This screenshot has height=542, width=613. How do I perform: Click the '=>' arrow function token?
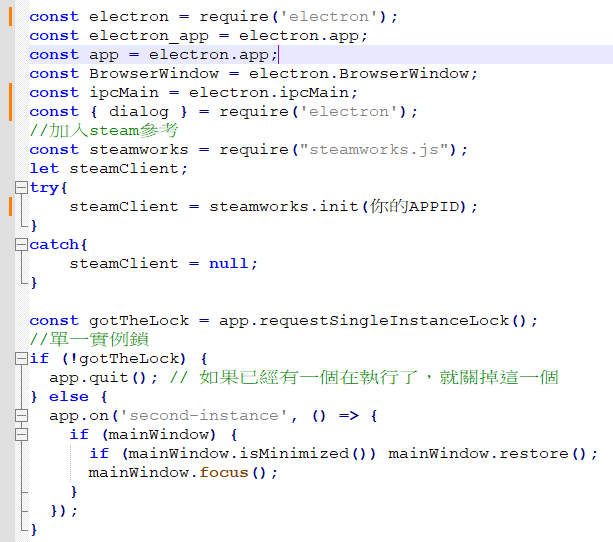click(349, 416)
